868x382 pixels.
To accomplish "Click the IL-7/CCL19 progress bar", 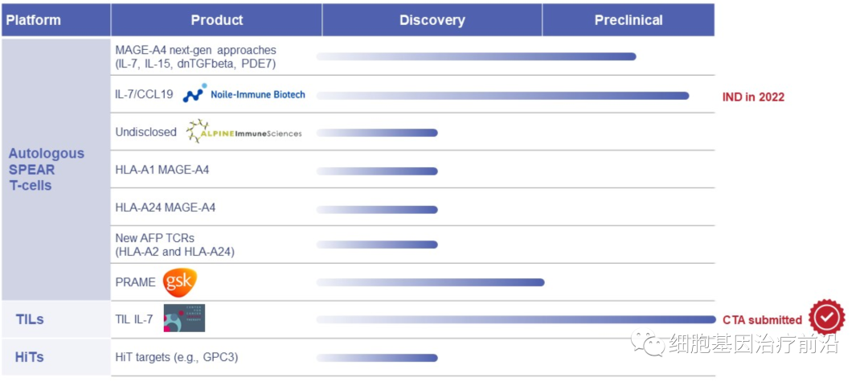I will tap(502, 96).
